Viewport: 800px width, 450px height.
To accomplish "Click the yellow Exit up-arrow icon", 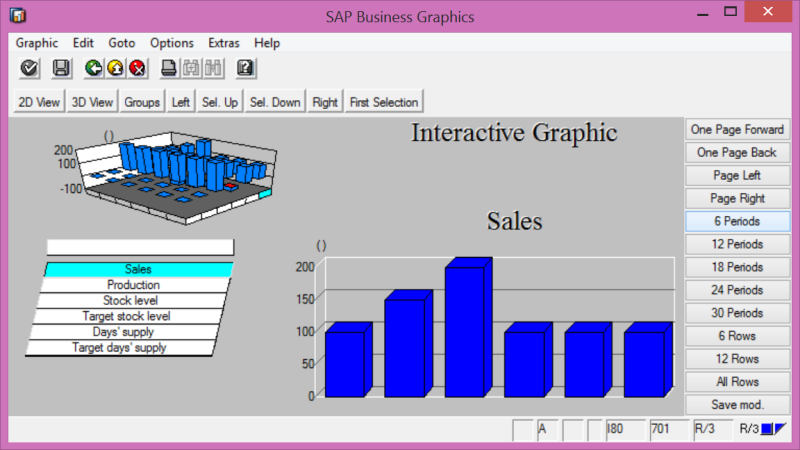I will click(116, 68).
